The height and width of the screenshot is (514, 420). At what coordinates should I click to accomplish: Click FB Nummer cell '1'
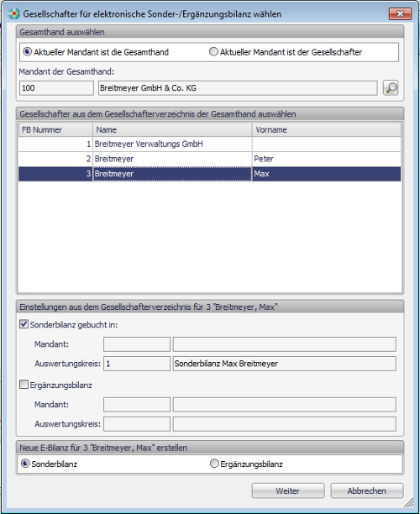click(55, 144)
